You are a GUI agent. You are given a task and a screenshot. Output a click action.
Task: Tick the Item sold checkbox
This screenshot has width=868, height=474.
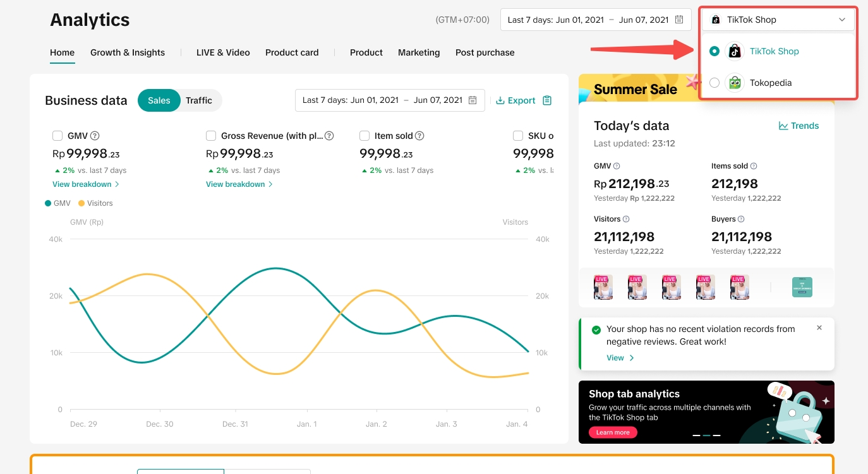(365, 136)
